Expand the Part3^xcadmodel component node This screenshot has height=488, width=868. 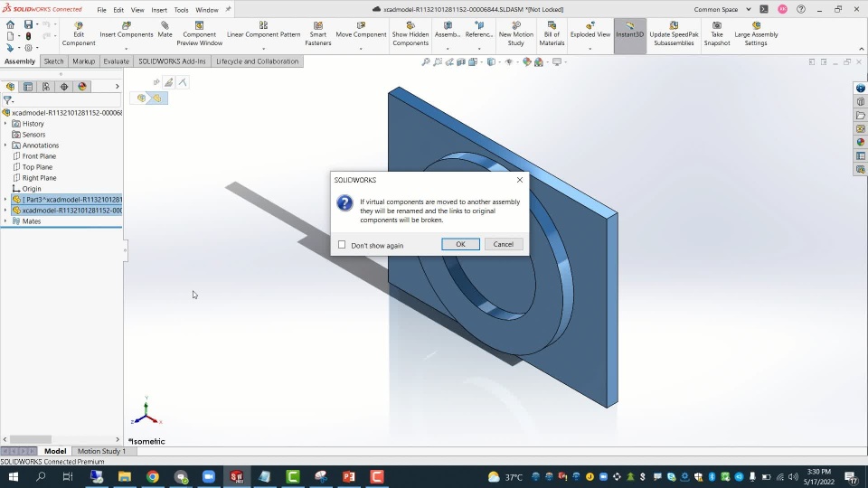coord(5,199)
